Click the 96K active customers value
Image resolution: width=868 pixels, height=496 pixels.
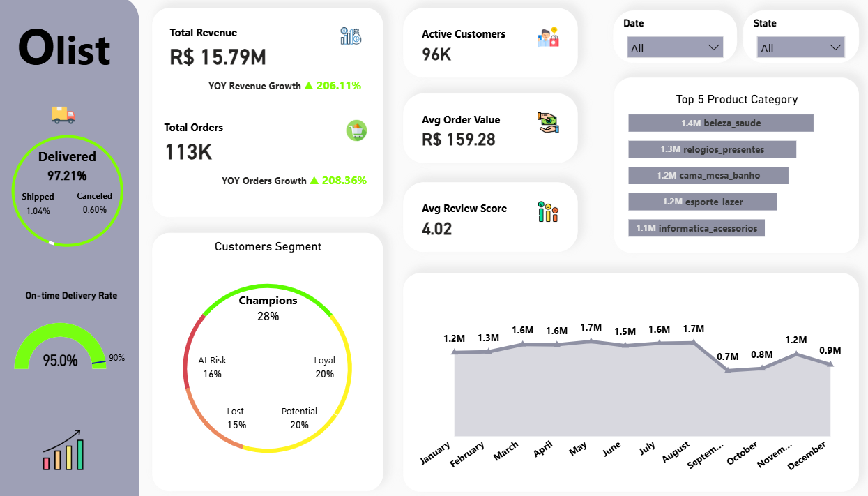(436, 54)
